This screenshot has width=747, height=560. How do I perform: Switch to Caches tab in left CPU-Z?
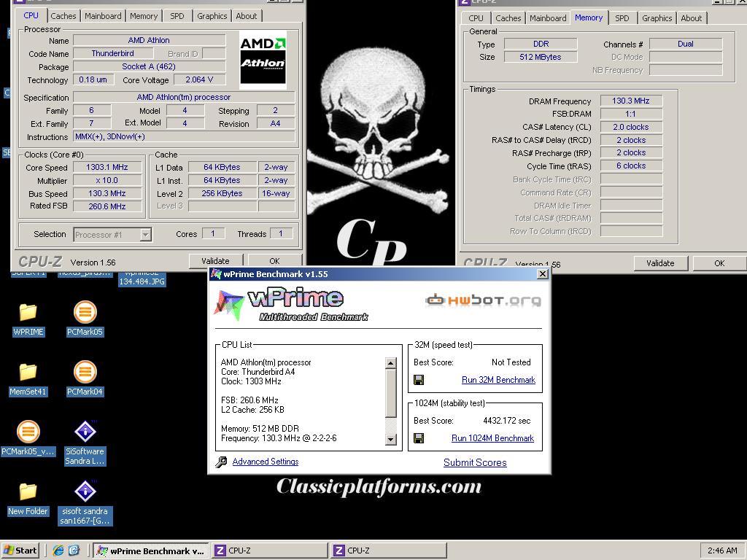coord(63,16)
